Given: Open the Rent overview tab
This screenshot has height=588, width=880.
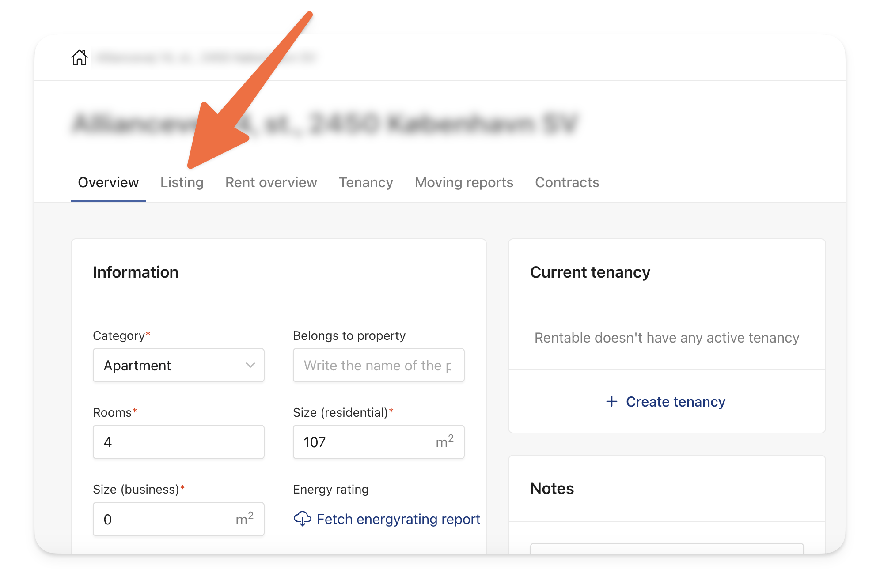Looking at the screenshot, I should 271,182.
